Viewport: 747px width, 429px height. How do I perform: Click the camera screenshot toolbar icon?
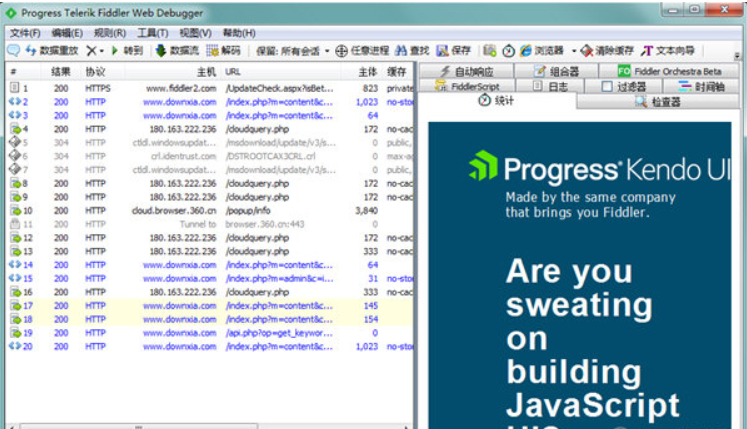click(489, 51)
